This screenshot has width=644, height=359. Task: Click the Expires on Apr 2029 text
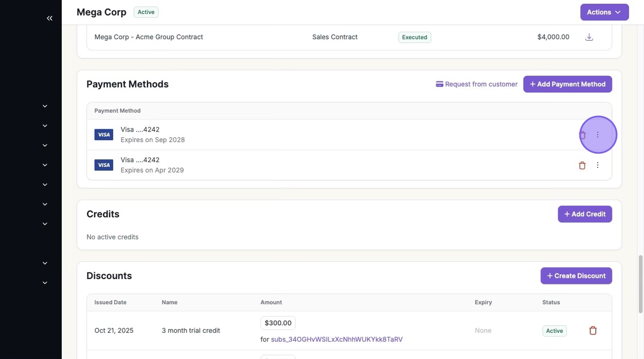point(152,171)
